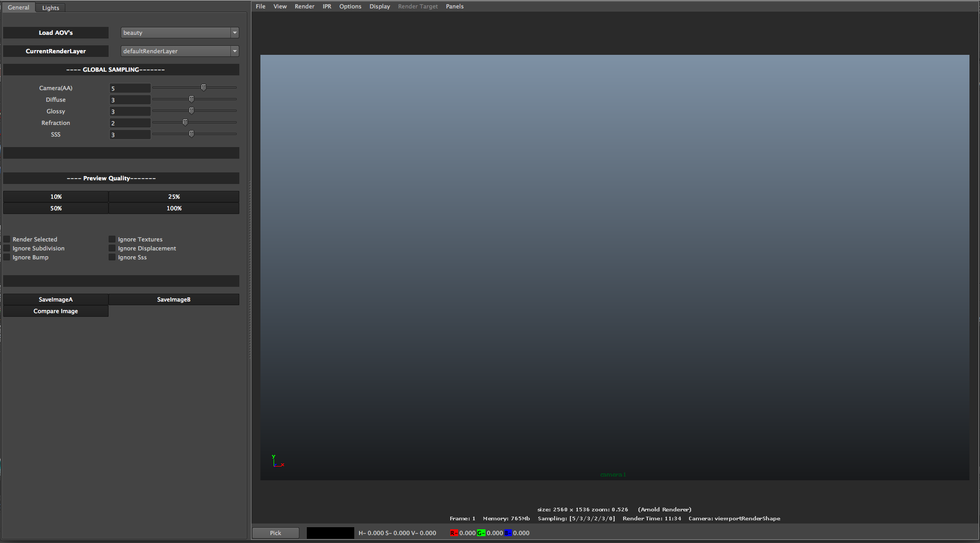Click the red R channel indicator
The height and width of the screenshot is (543, 980).
[453, 533]
